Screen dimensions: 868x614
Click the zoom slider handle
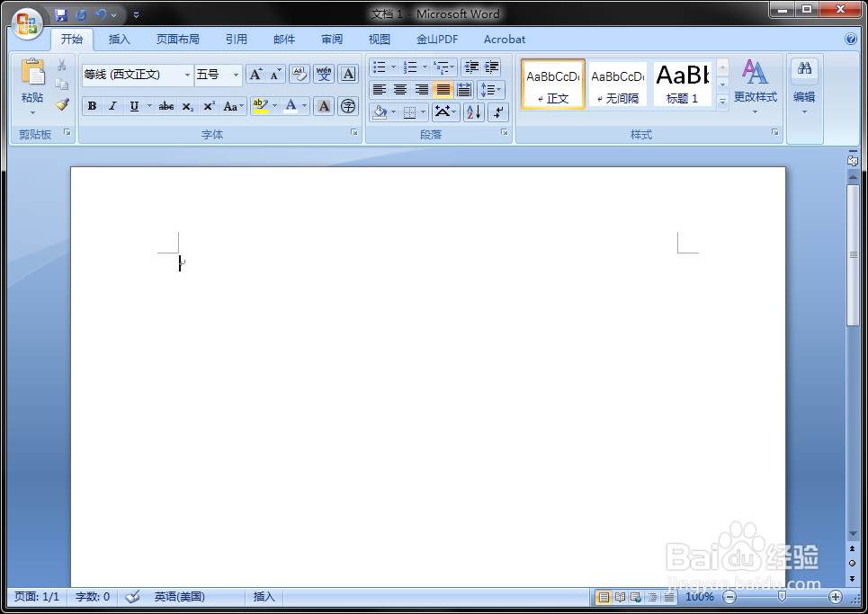782,596
